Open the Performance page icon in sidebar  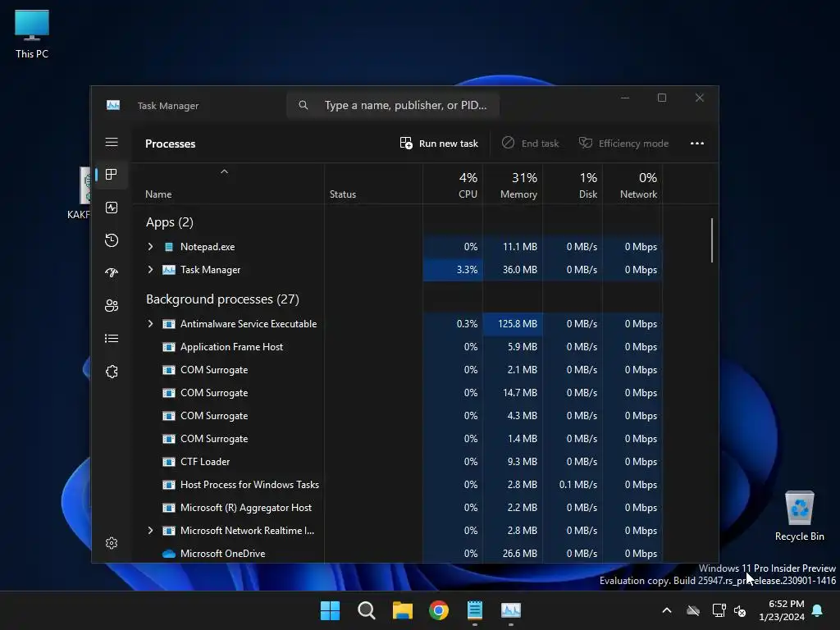(x=112, y=208)
